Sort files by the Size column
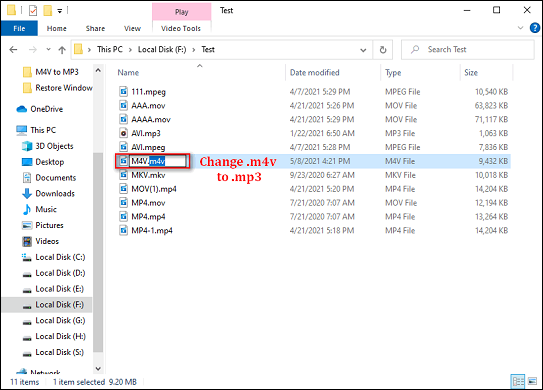The height and width of the screenshot is (390, 543). click(471, 72)
